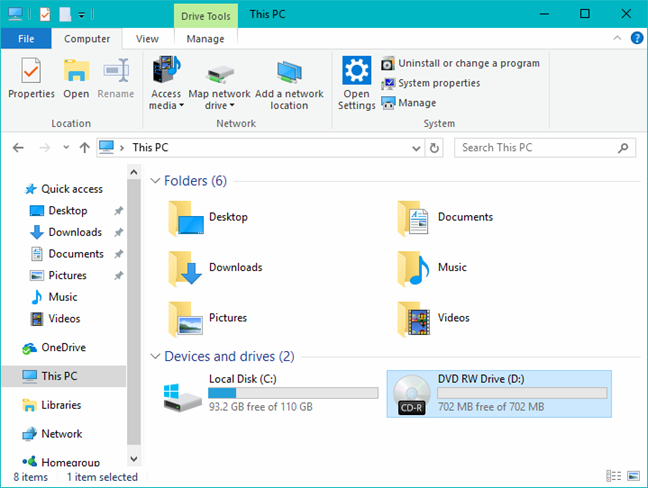Open the File menu tab
The height and width of the screenshot is (488, 648).
tap(26, 39)
